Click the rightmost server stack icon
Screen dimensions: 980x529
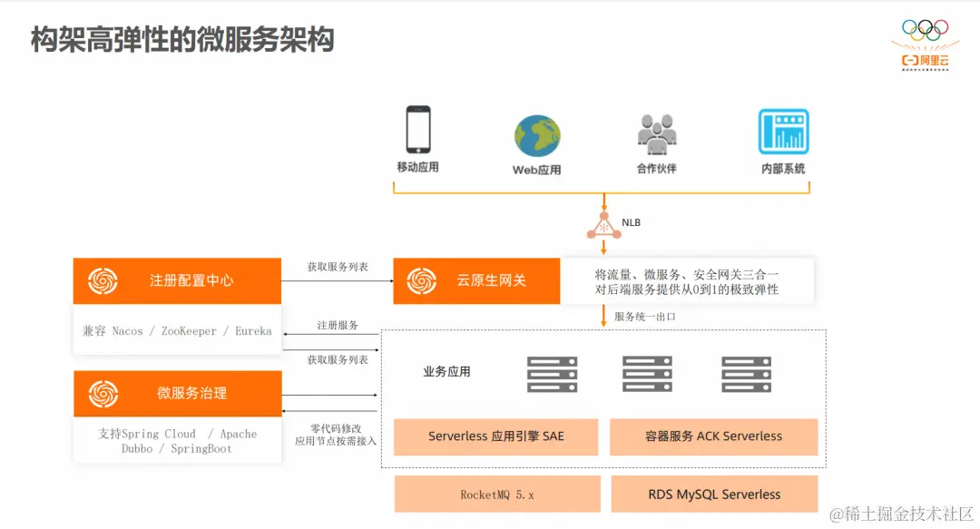(x=746, y=373)
